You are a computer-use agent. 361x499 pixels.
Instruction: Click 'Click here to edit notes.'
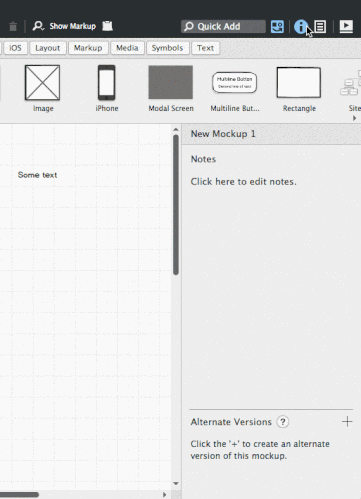(243, 182)
